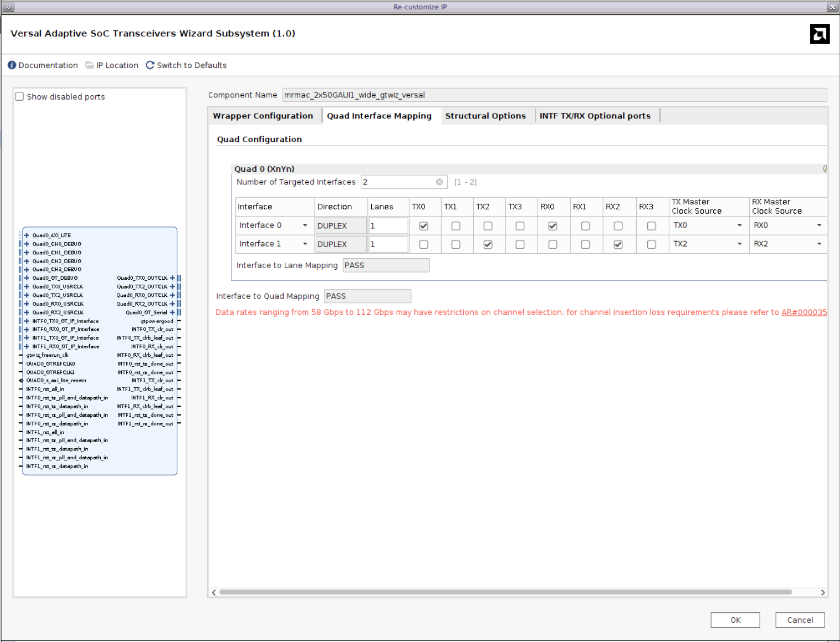Click the AMD logo in the header

pyautogui.click(x=820, y=34)
